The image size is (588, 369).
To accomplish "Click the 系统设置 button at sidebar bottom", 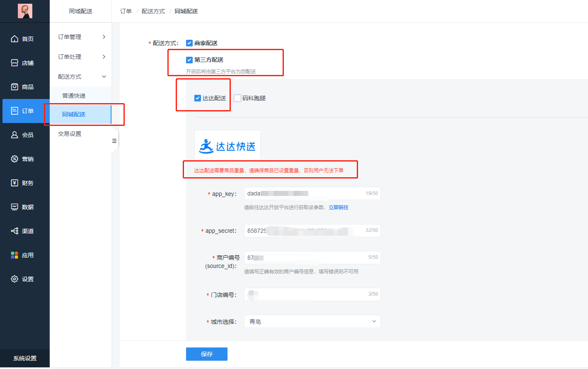I will click(25, 358).
